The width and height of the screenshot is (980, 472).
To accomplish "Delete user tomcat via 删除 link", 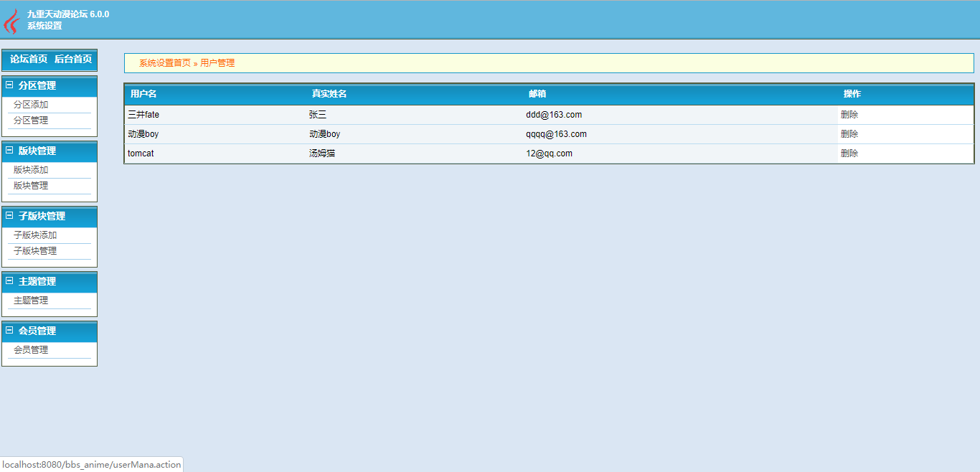I will tap(849, 153).
